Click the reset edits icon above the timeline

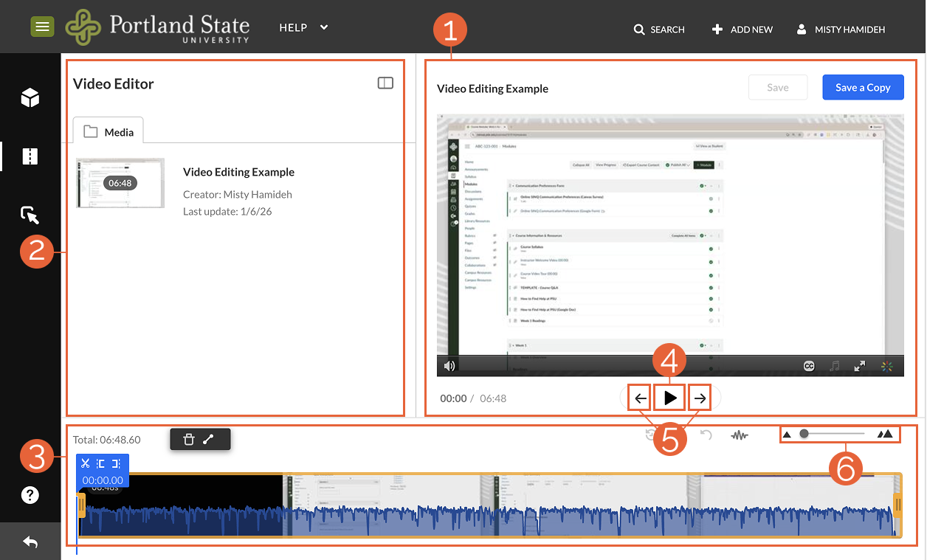(x=649, y=435)
